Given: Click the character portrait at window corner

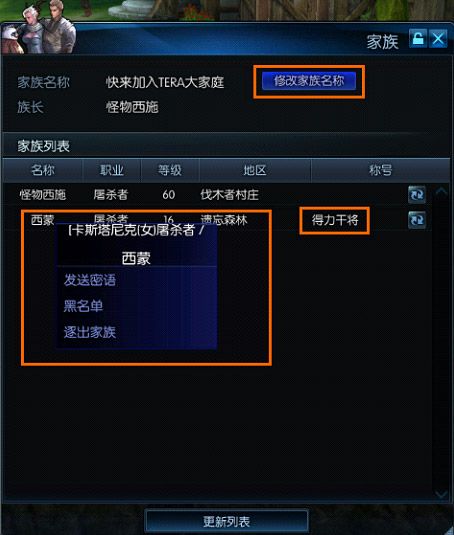Looking at the screenshot, I should coord(39,27).
